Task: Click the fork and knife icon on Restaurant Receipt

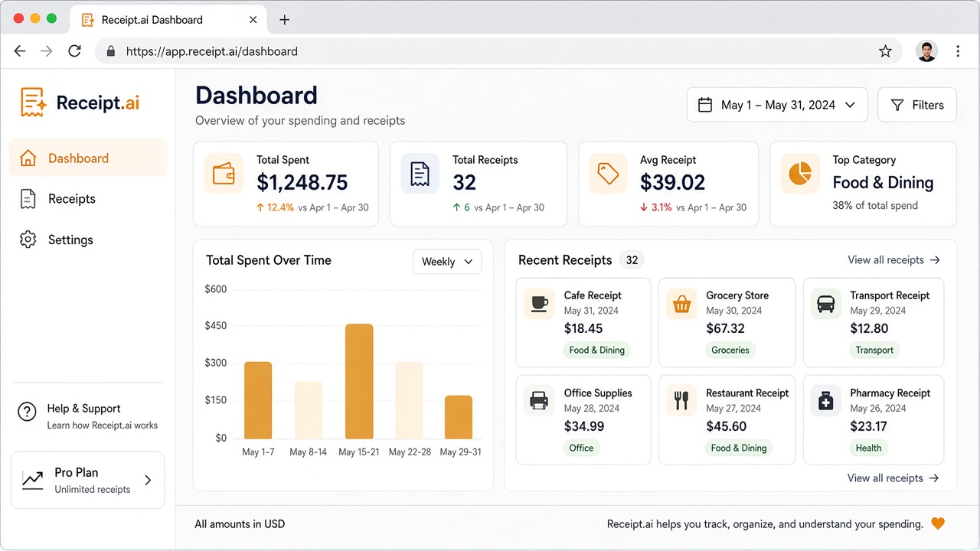Action: click(681, 400)
